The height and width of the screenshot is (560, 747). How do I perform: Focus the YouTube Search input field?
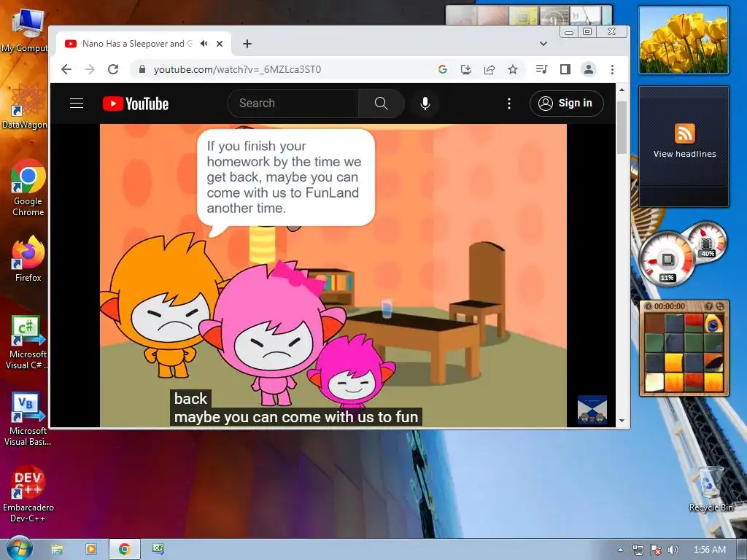coord(293,104)
